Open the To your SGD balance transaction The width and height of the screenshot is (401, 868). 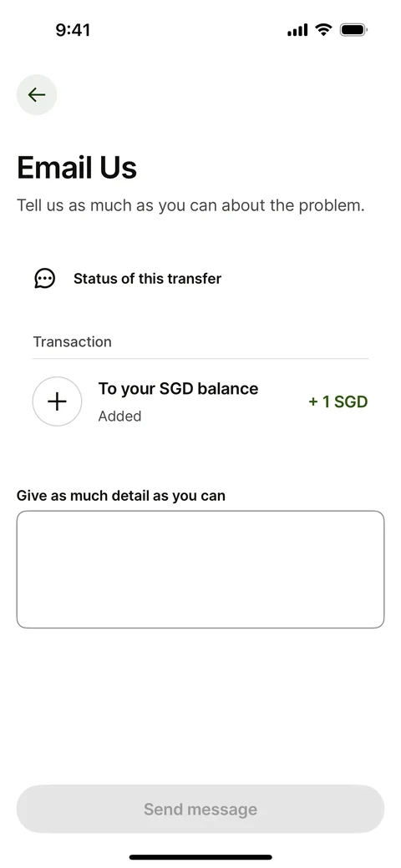(x=200, y=401)
